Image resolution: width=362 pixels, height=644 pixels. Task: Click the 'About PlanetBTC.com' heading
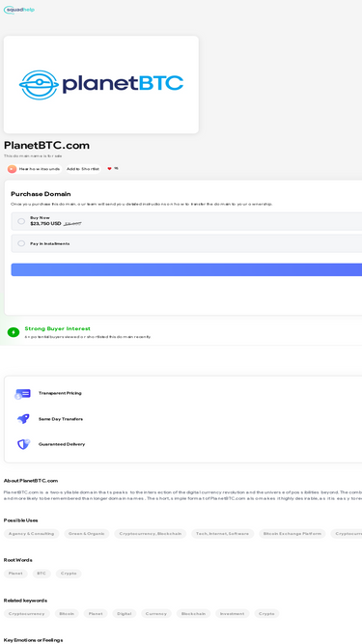(31, 481)
